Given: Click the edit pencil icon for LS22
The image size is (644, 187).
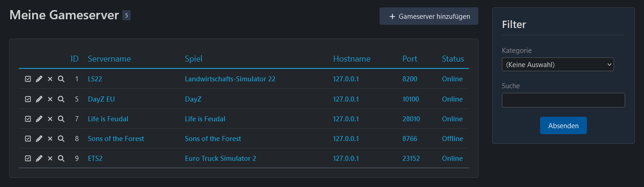Looking at the screenshot, I should (39, 79).
